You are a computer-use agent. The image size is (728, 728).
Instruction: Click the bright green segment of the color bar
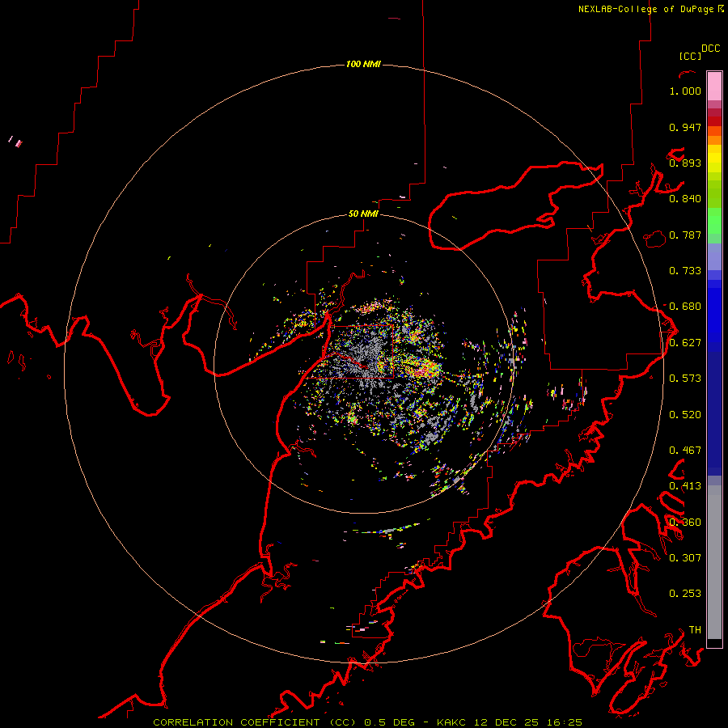714,221
